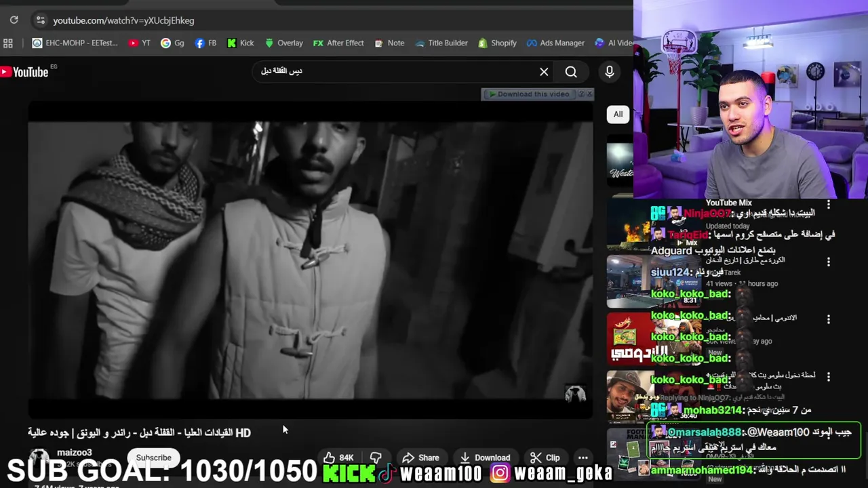Image resolution: width=868 pixels, height=488 pixels.
Task: Open the EHC-MOHP bookmark
Action: tap(75, 43)
